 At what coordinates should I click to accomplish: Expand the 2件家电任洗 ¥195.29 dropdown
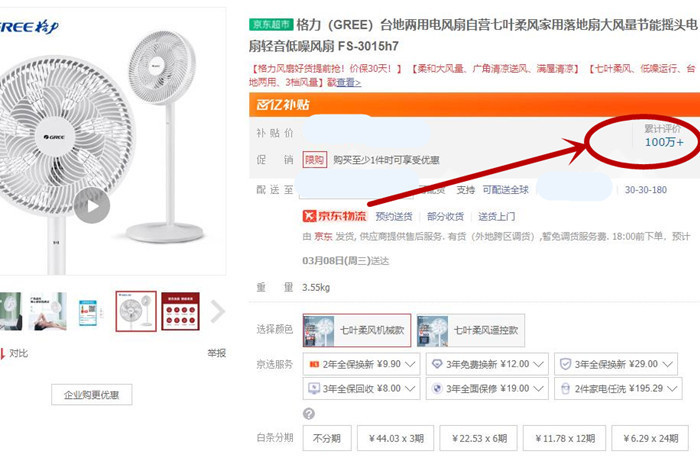618,388
